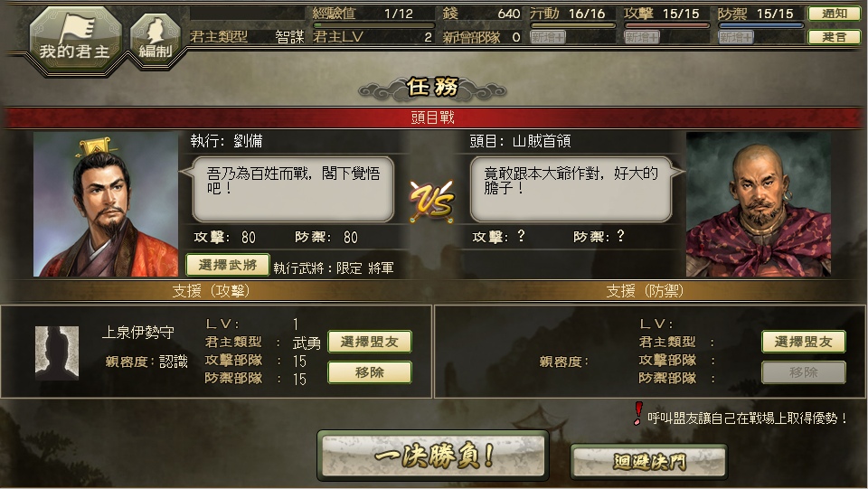Click the 支援（攻擊）section header
Image resolution: width=868 pixels, height=489 pixels.
pos(212,291)
